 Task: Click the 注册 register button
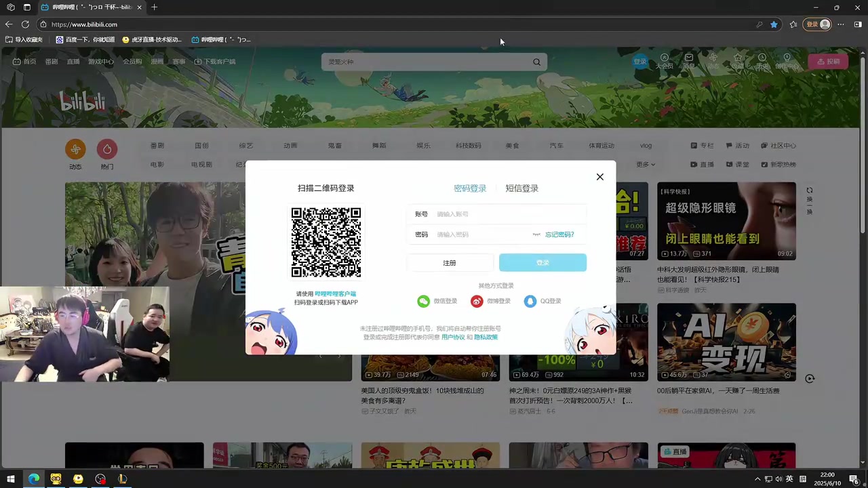450,262
